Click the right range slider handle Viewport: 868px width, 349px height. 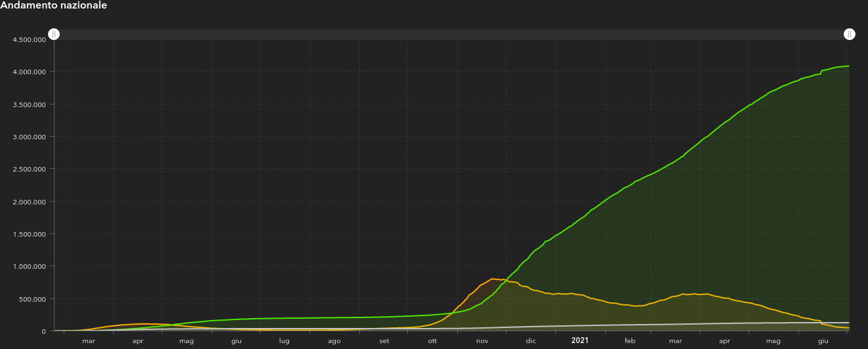point(850,34)
